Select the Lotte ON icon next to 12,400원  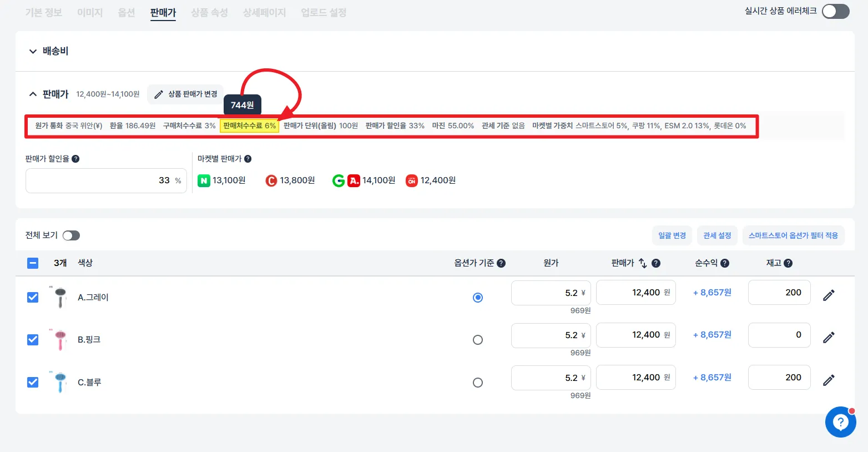pyautogui.click(x=411, y=180)
